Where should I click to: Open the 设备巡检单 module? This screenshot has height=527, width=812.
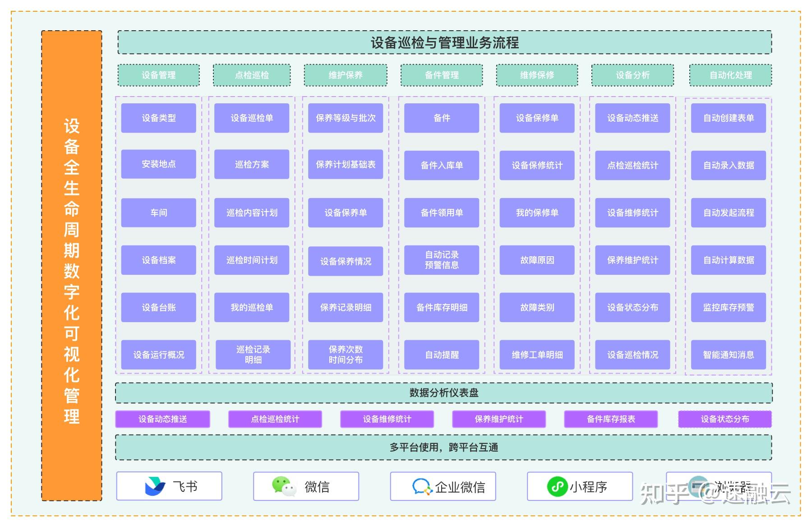[x=252, y=118]
